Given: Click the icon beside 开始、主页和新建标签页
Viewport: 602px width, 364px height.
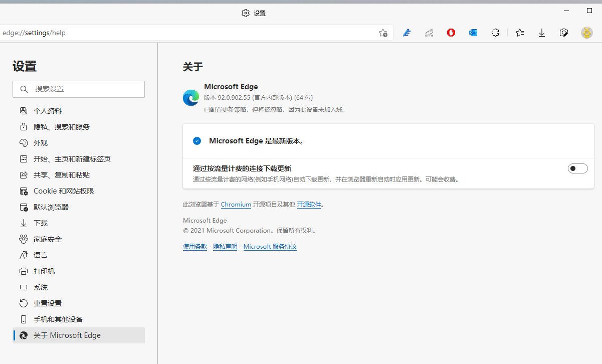Looking at the screenshot, I should point(23,159).
